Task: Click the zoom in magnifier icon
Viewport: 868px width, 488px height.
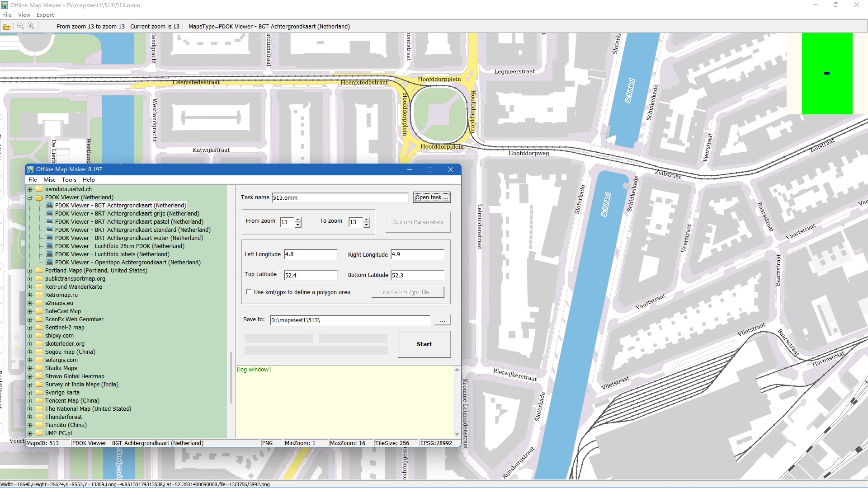Action: pos(31,26)
